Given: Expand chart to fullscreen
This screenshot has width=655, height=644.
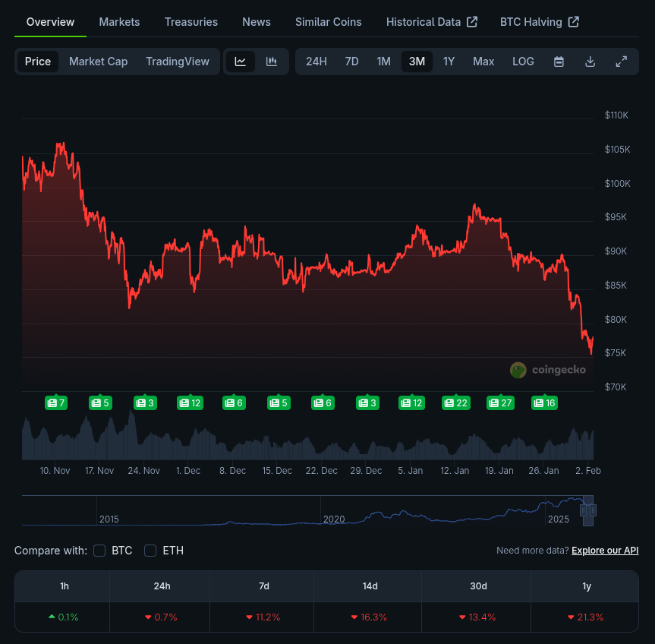Looking at the screenshot, I should 621,62.
